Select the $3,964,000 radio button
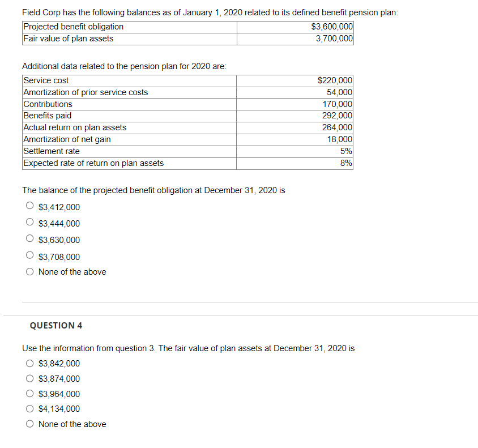 coord(29,394)
